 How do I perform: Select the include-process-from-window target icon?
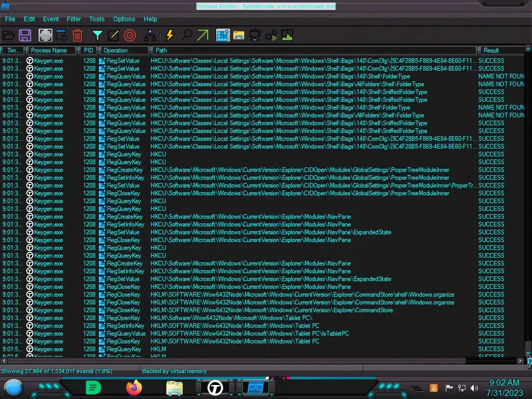(x=129, y=35)
